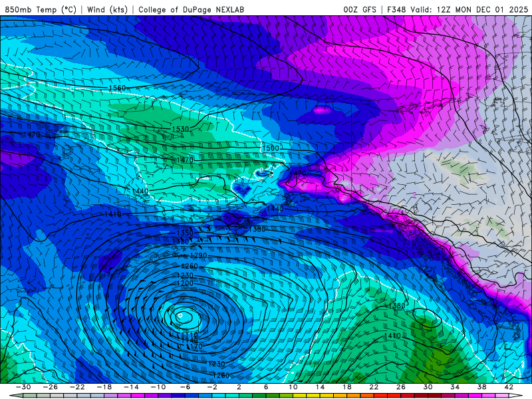The width and height of the screenshot is (532, 399).
Task: Click the 1170 contour label near the low center
Action: coord(195,346)
